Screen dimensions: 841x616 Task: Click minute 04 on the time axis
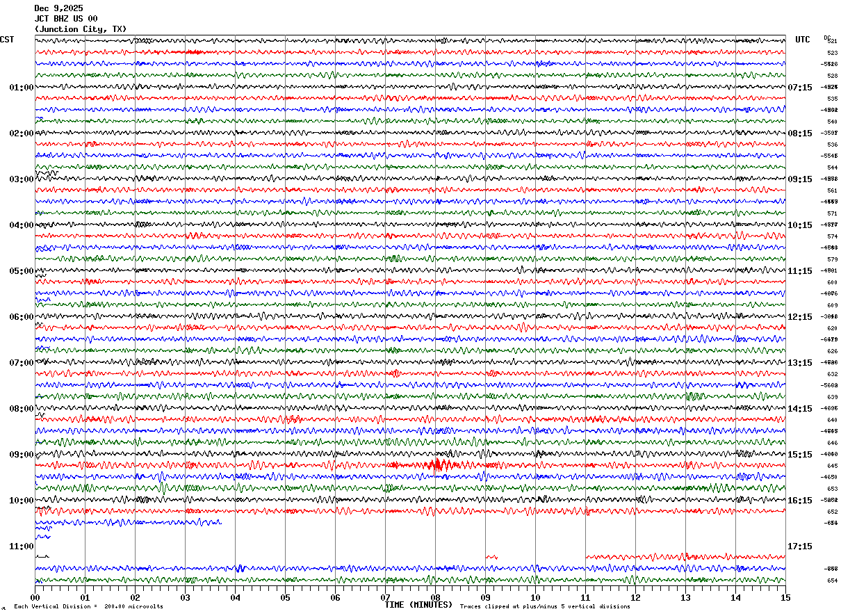tap(235, 597)
